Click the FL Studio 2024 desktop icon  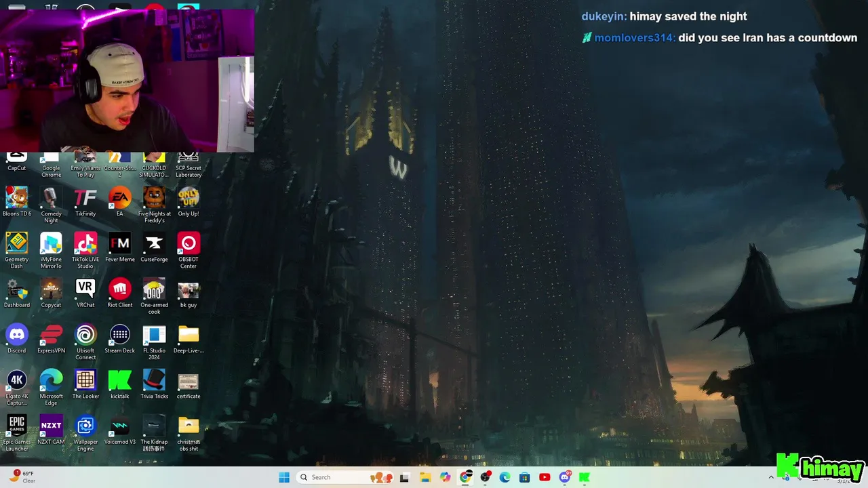point(154,342)
